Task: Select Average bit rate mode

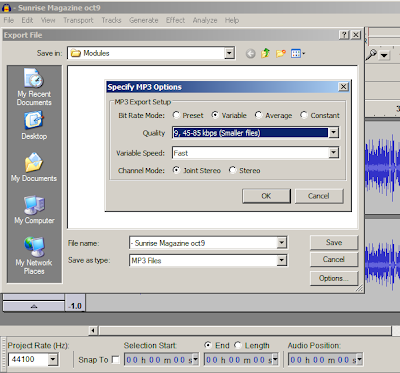Action: tap(258, 115)
